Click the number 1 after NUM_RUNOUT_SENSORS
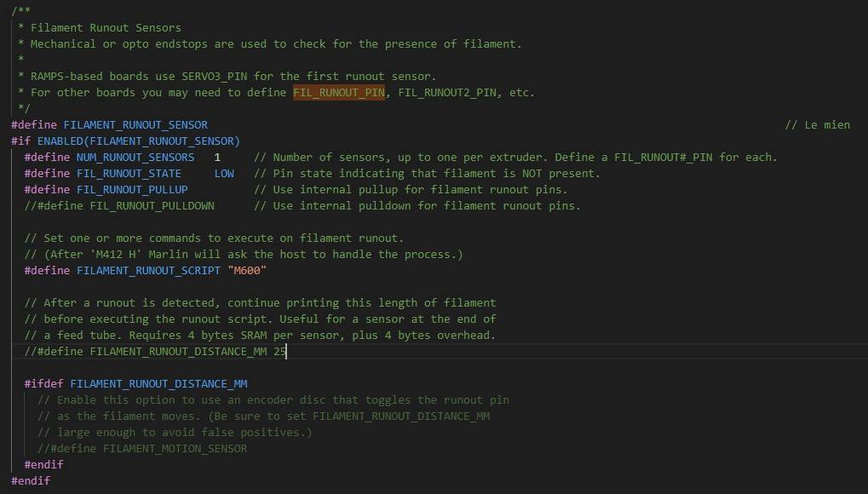The width and height of the screenshot is (868, 494). point(217,158)
